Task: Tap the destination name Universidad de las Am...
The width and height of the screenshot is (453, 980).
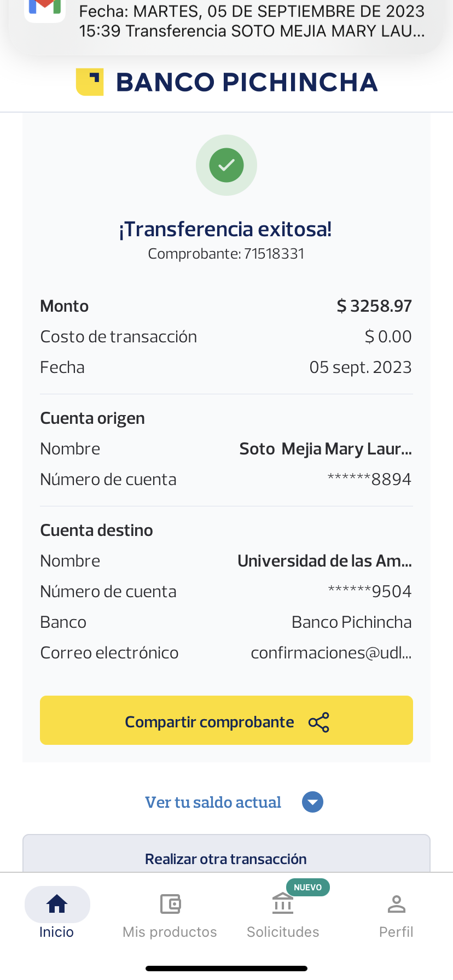Action: click(x=324, y=561)
